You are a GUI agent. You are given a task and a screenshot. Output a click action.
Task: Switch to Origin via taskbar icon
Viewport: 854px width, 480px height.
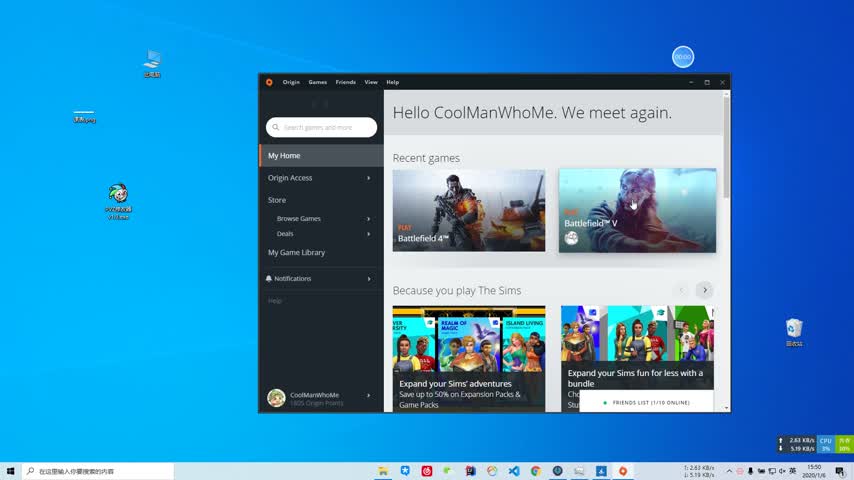[623, 471]
